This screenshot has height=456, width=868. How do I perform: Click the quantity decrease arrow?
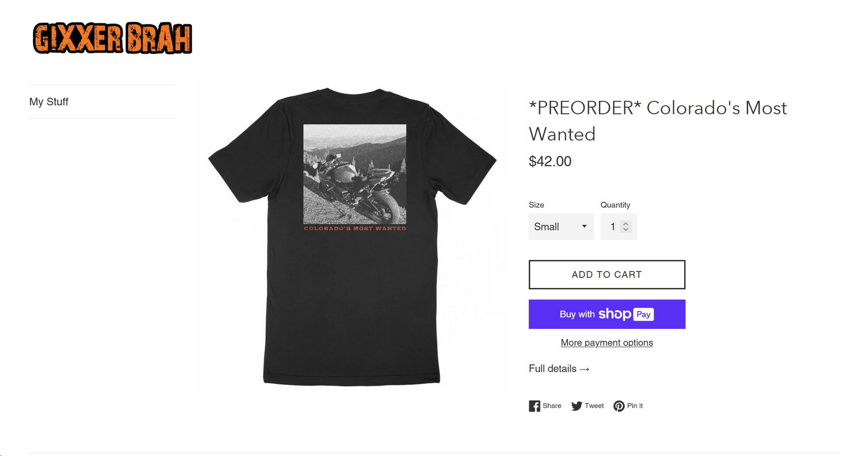(x=626, y=229)
